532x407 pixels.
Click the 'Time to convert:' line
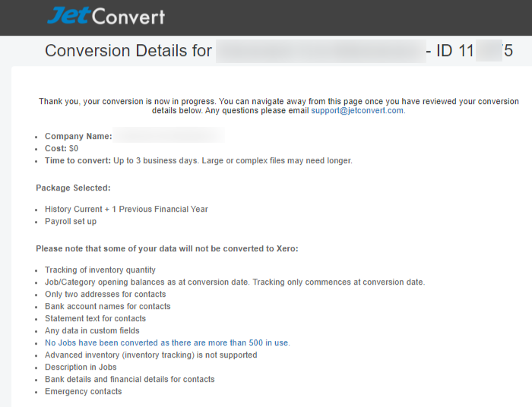(x=198, y=161)
